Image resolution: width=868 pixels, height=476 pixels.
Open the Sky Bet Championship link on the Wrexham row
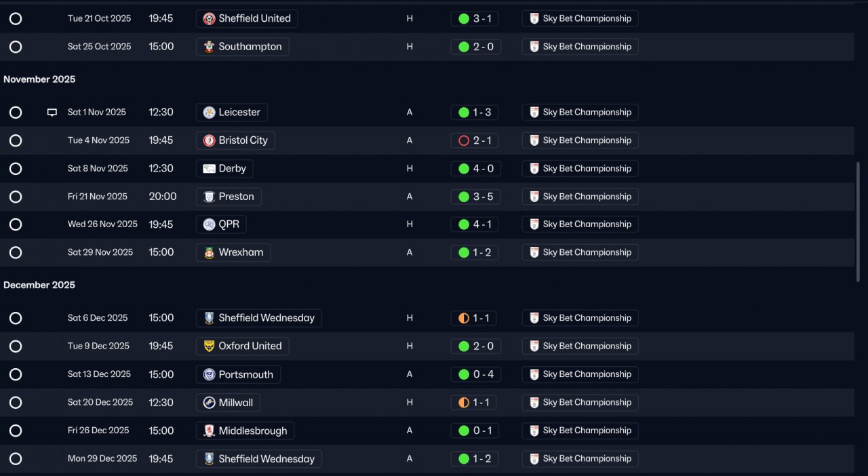tap(580, 252)
